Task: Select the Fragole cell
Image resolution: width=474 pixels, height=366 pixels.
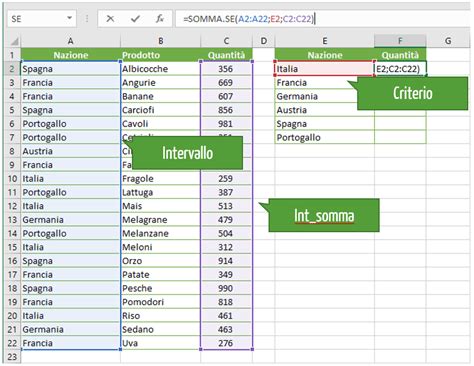Action: 160,179
